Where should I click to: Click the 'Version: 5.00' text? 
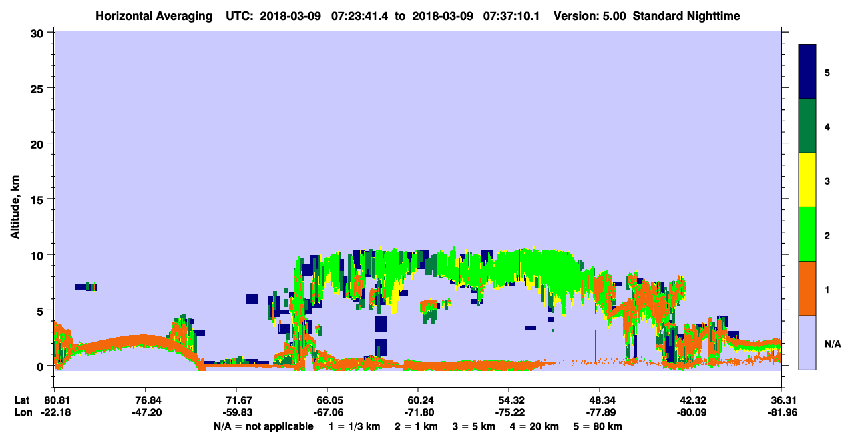pyautogui.click(x=590, y=15)
